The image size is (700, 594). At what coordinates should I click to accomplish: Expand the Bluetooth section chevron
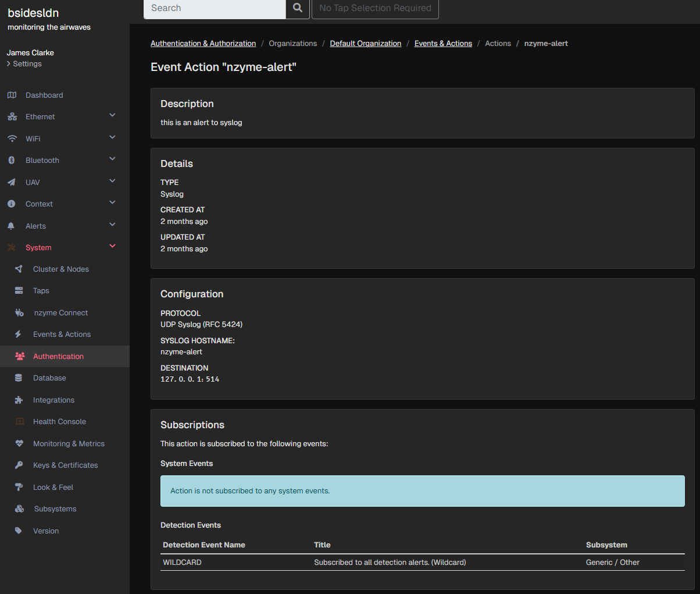coord(112,159)
